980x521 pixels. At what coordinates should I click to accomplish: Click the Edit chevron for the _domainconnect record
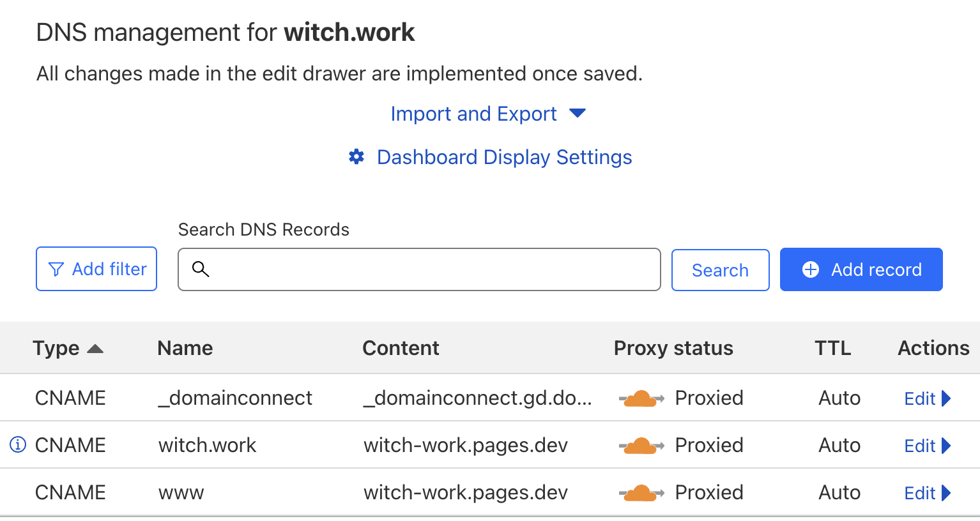[947, 398]
